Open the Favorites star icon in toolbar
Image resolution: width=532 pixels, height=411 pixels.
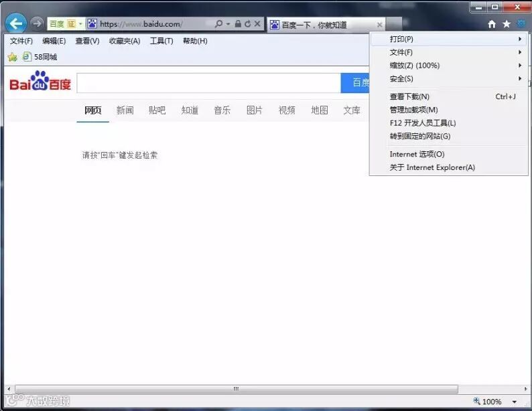point(507,24)
